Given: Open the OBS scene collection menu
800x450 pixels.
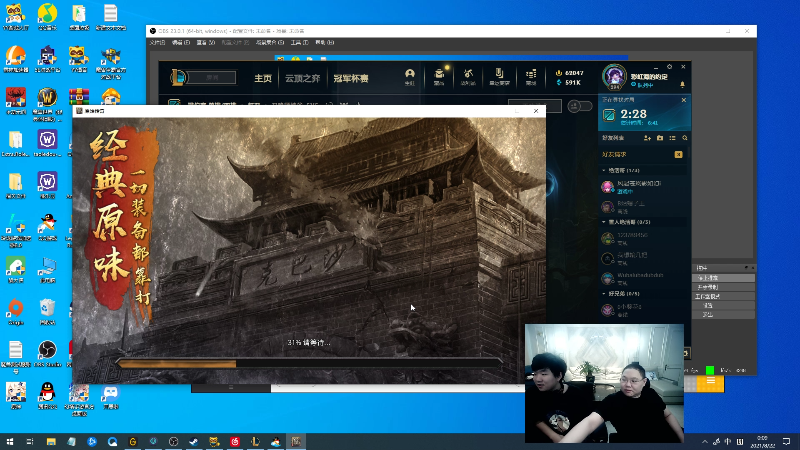Looking at the screenshot, I should 269,43.
